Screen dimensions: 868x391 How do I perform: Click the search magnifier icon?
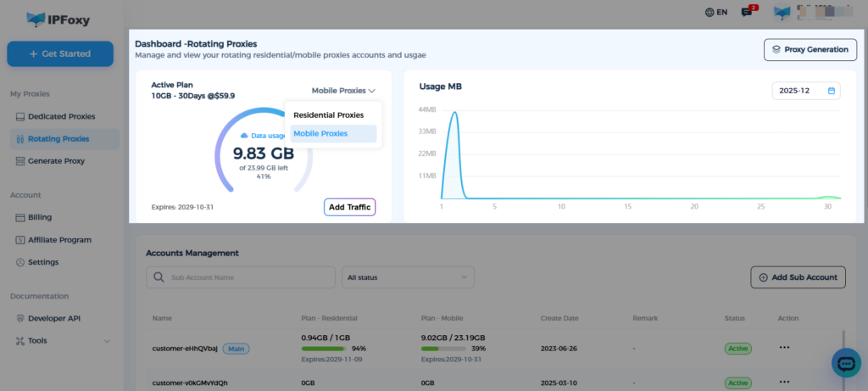tap(159, 277)
